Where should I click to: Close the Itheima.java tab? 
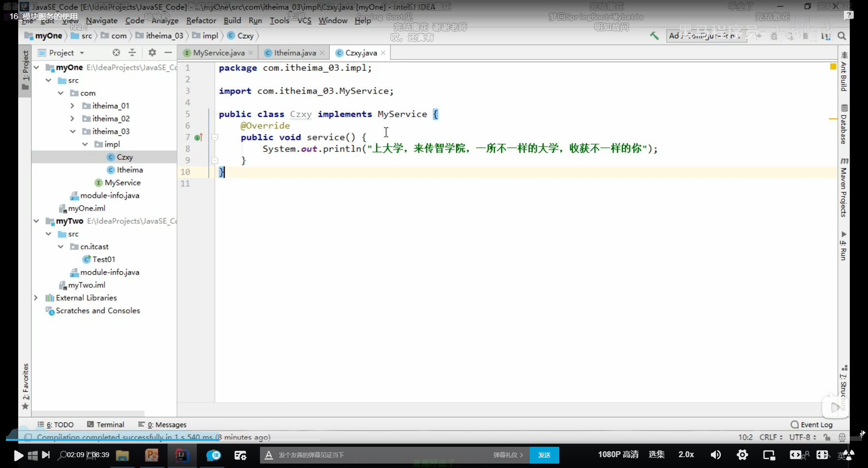tap(322, 53)
